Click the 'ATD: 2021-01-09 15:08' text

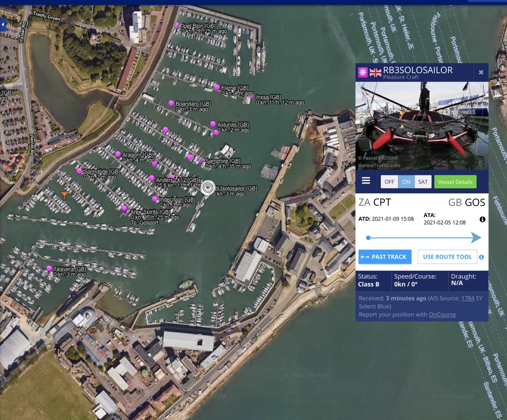pyautogui.click(x=386, y=219)
